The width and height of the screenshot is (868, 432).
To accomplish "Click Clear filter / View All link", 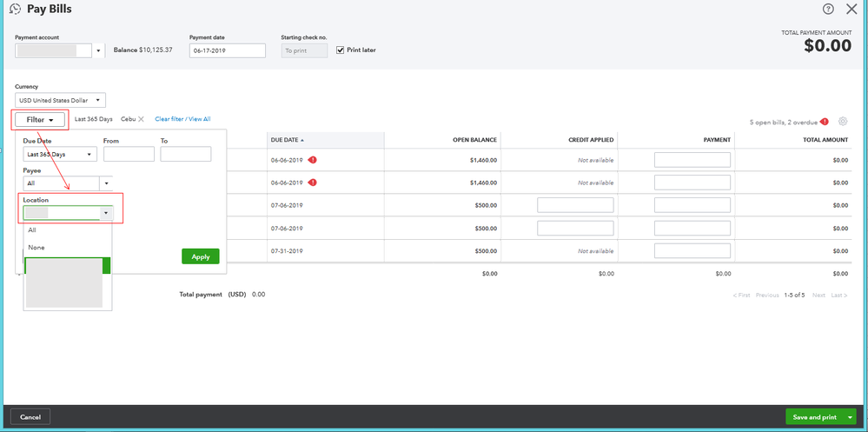I will (x=182, y=119).
